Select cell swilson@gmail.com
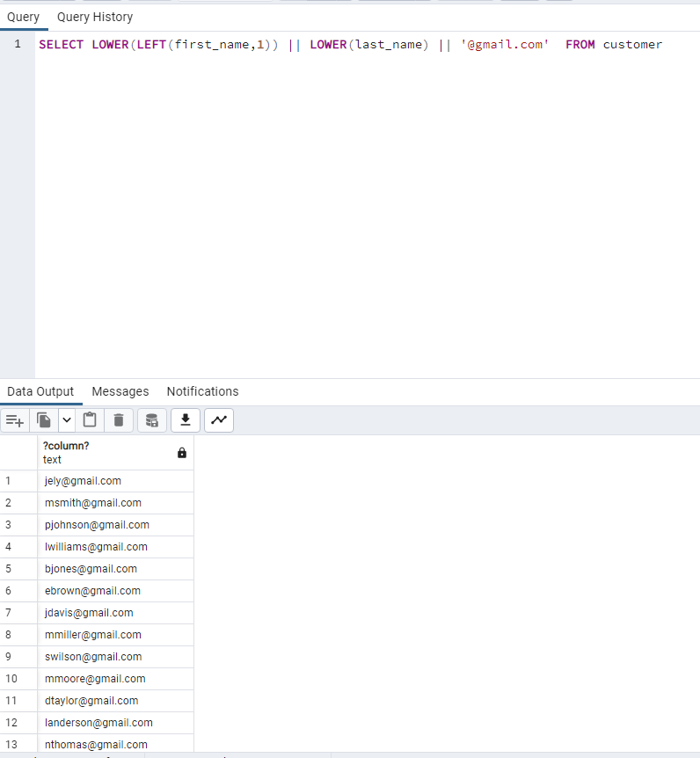The height and width of the screenshot is (758, 700). pyautogui.click(x=115, y=657)
